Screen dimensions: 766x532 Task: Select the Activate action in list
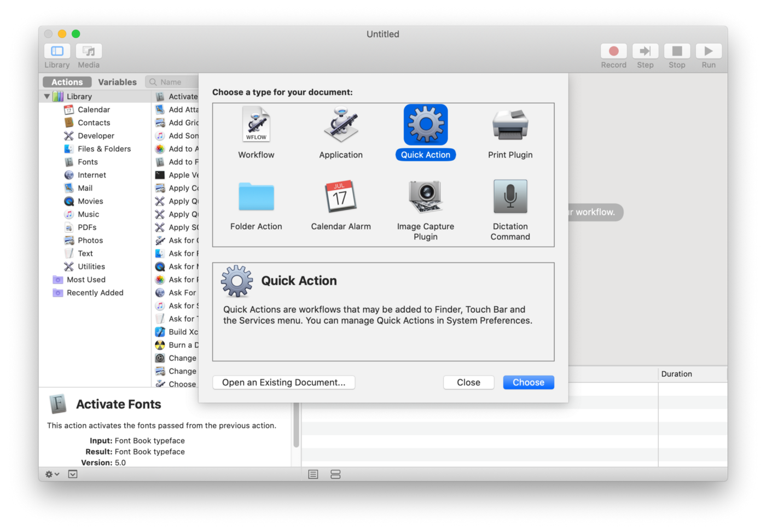176,96
